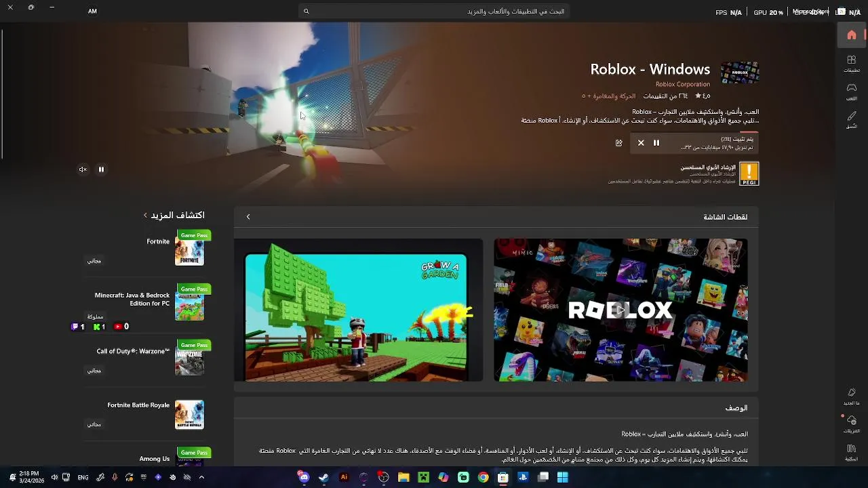Open the volume control in tray

(53, 477)
